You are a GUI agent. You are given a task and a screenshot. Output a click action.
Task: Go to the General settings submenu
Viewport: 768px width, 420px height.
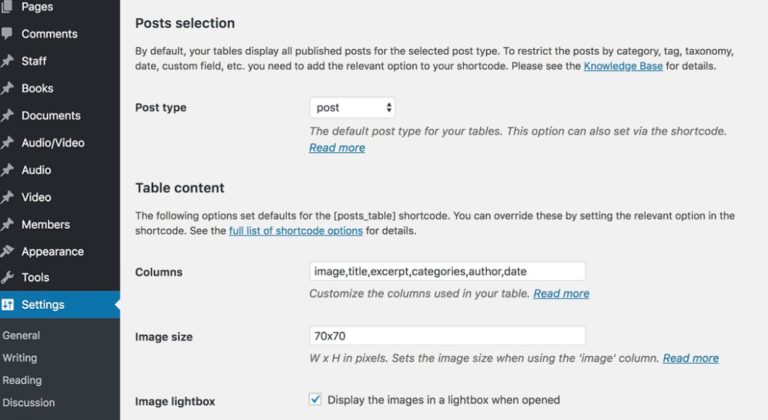click(x=21, y=335)
